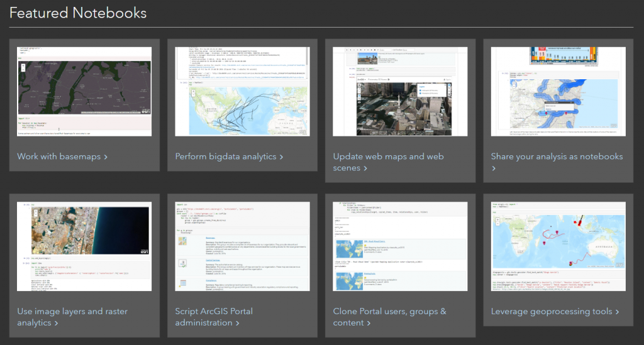The width and height of the screenshot is (644, 345).
Task: Click the 3D city scene thumbnail
Action: tap(400, 92)
